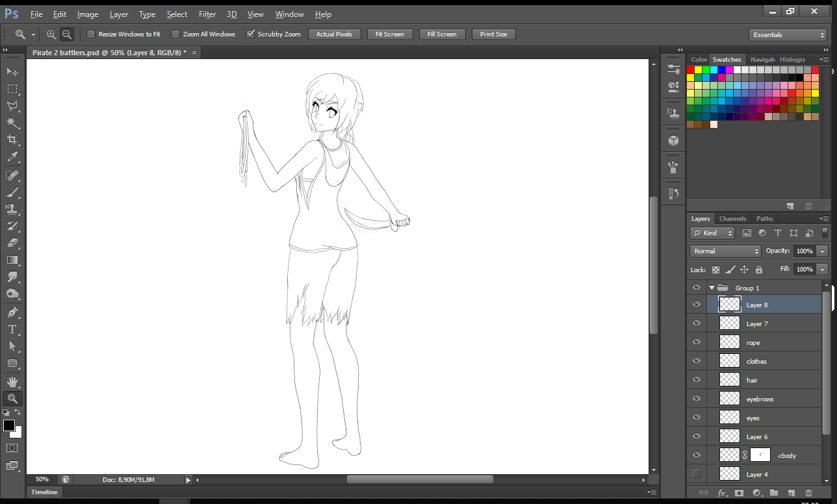Select the Dodge tool

(x=12, y=294)
